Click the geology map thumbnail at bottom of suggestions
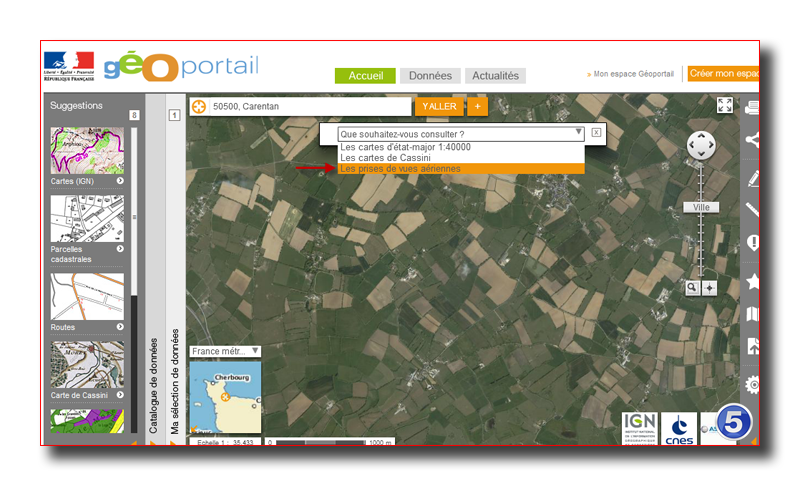 [87, 421]
